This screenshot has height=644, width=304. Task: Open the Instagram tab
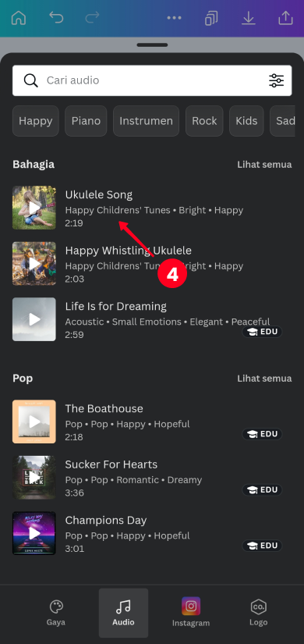click(191, 613)
